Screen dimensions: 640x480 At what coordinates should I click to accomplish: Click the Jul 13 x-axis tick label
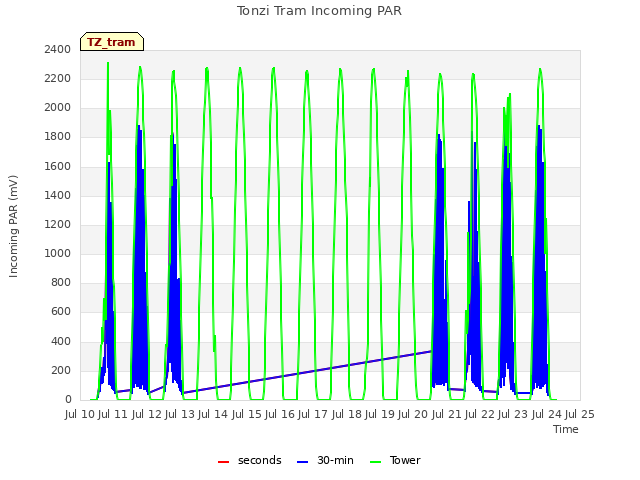180,415
